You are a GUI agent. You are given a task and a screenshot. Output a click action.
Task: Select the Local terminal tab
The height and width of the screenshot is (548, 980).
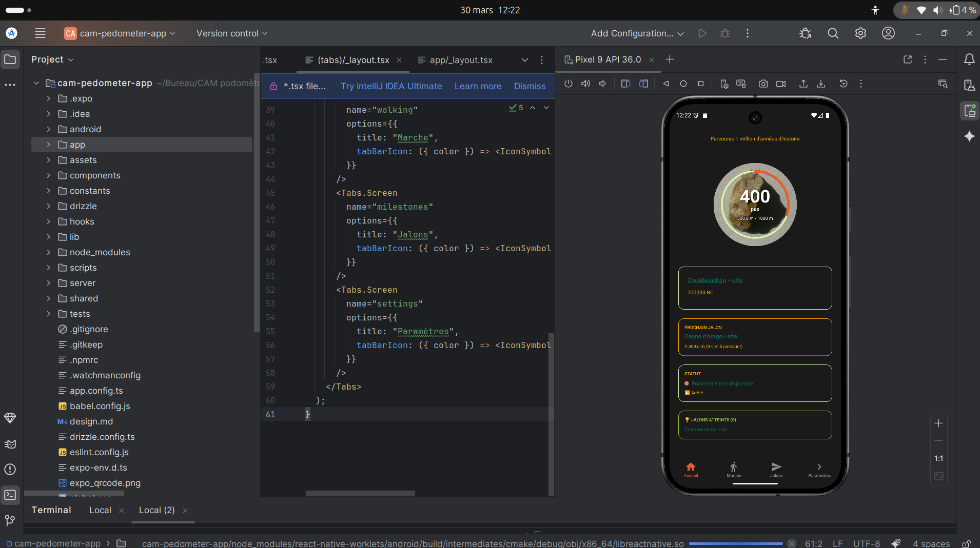[100, 510]
